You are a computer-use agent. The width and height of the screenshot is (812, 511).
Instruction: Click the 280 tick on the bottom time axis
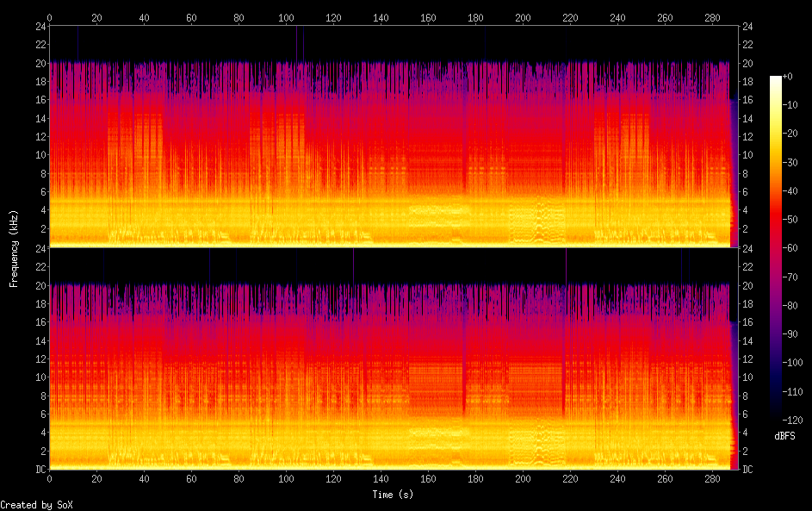(x=712, y=479)
